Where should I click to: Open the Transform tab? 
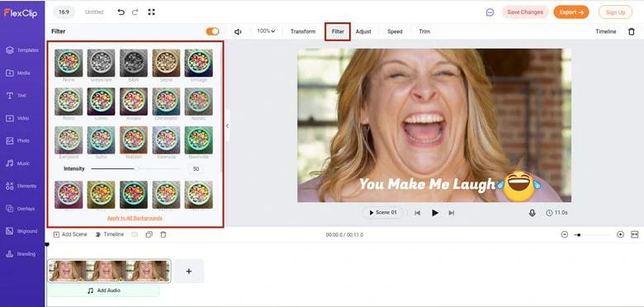303,31
